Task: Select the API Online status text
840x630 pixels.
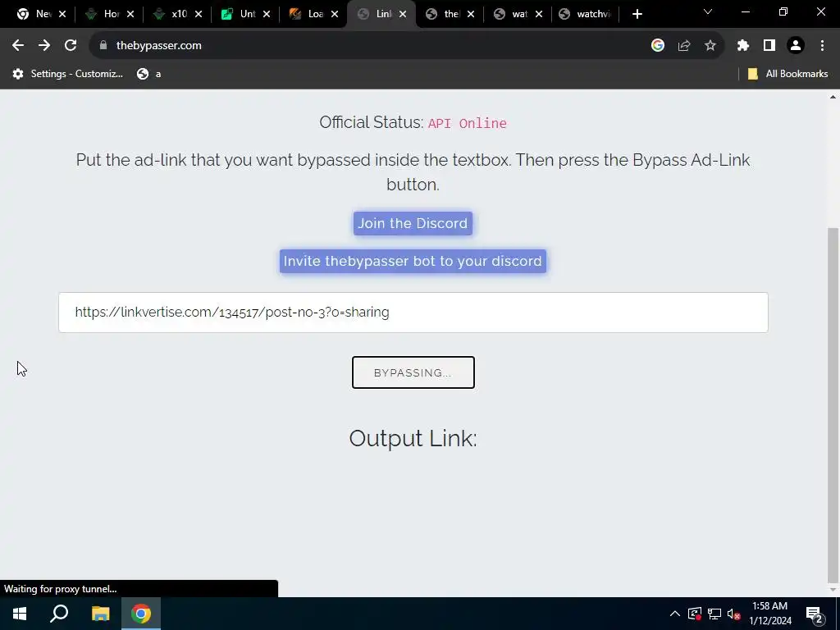Action: [467, 123]
